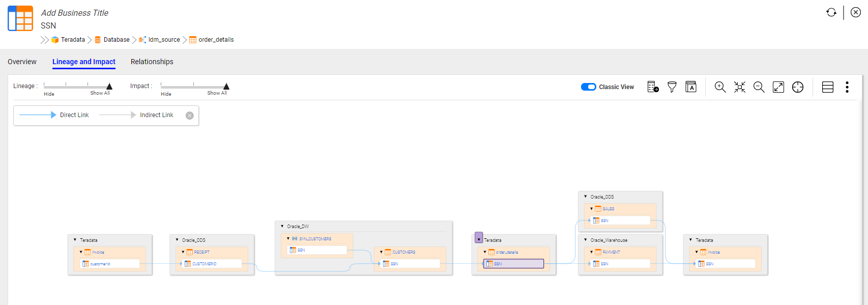Viewport: 868px width, 305px height.
Task: Close the SSN asset view
Action: pos(856,12)
